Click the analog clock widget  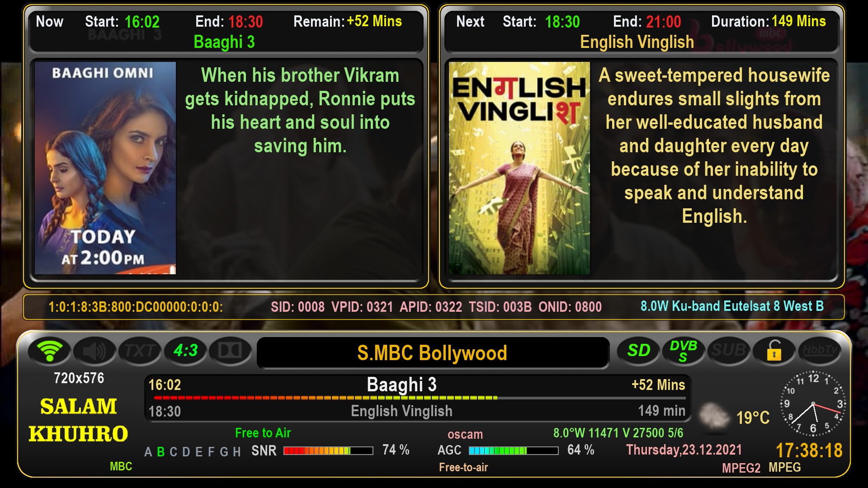[813, 404]
